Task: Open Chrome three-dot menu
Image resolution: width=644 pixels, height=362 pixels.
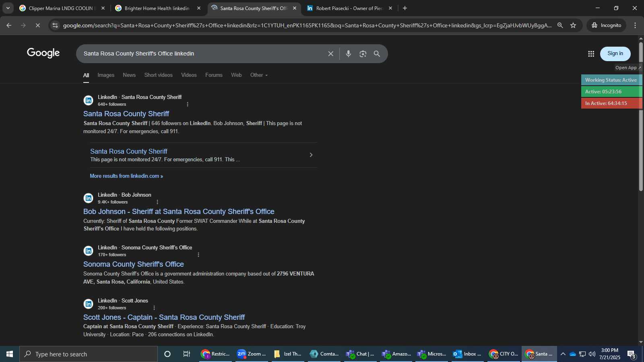Action: 635,25
